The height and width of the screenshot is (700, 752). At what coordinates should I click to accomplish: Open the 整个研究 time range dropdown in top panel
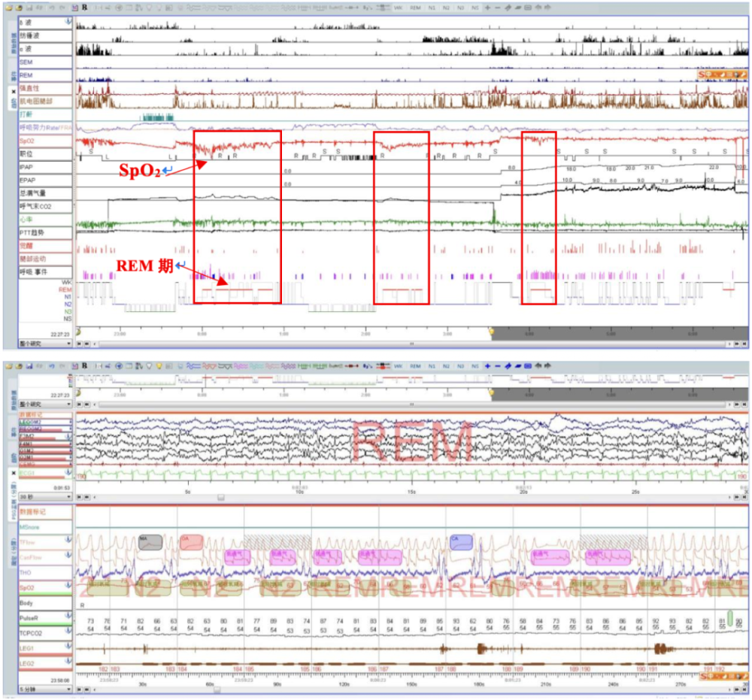pos(68,343)
